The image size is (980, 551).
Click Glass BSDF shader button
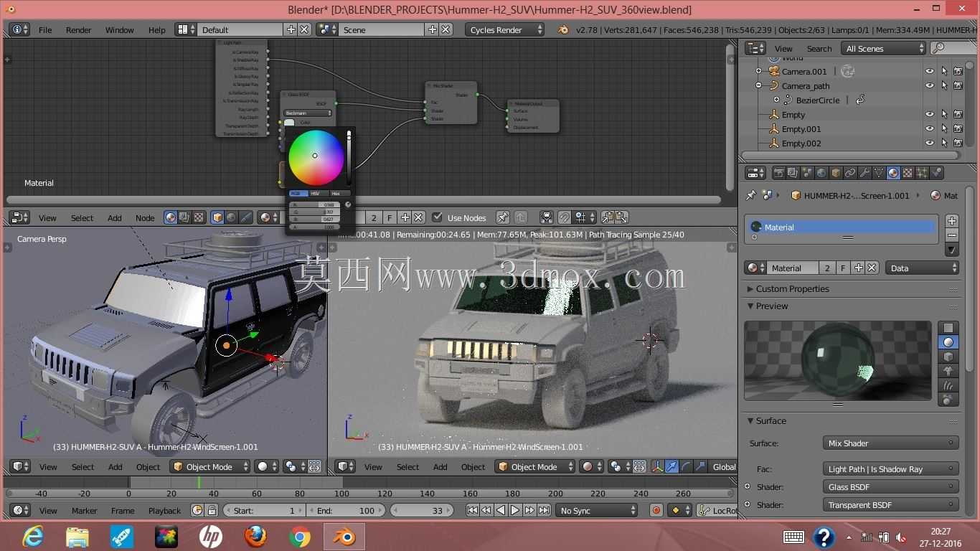(890, 486)
